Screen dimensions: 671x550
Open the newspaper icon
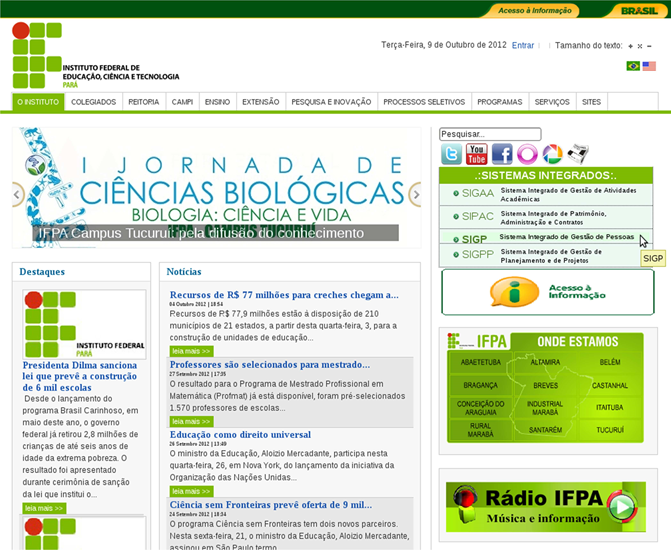click(578, 154)
